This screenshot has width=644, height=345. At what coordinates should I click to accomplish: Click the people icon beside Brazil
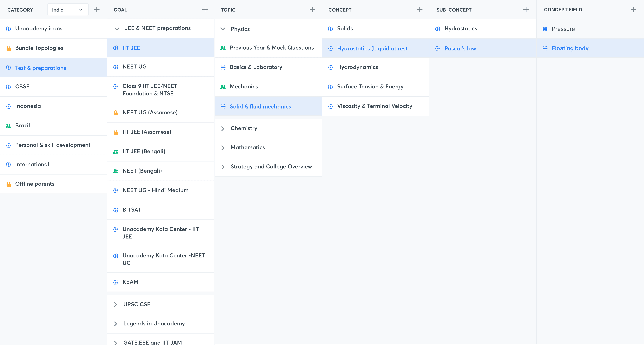click(8, 126)
